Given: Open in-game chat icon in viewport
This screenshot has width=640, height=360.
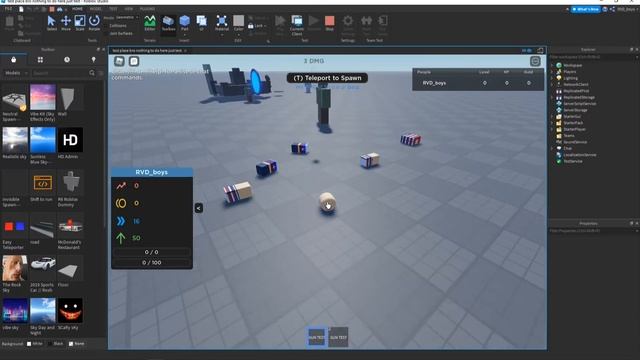Looking at the screenshot, I should pos(134,61).
